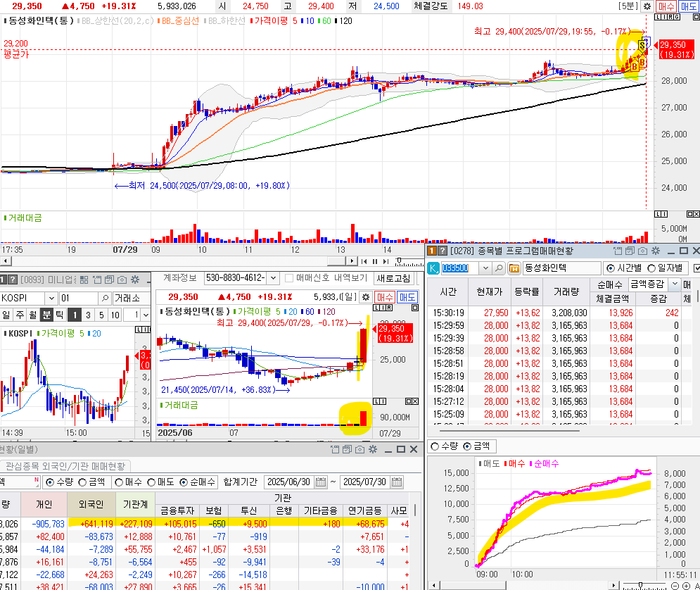Open settings gear in program trading window
This screenshot has height=590, width=700.
[x=656, y=251]
